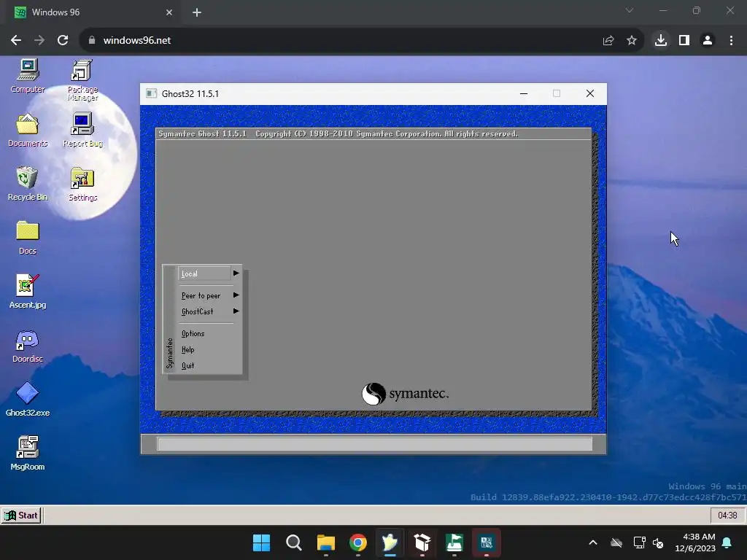
Task: Open the Windows 11 Start menu
Action: pos(261,542)
